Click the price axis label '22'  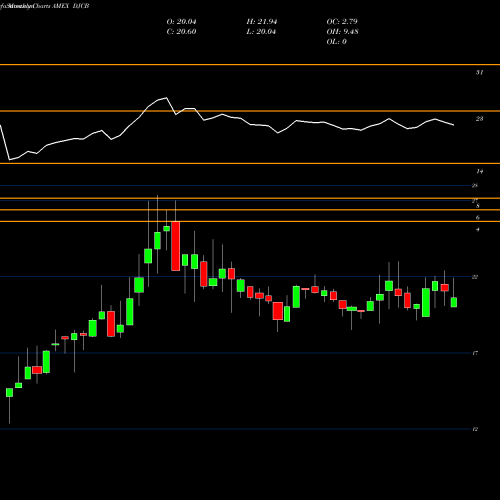[475, 277]
